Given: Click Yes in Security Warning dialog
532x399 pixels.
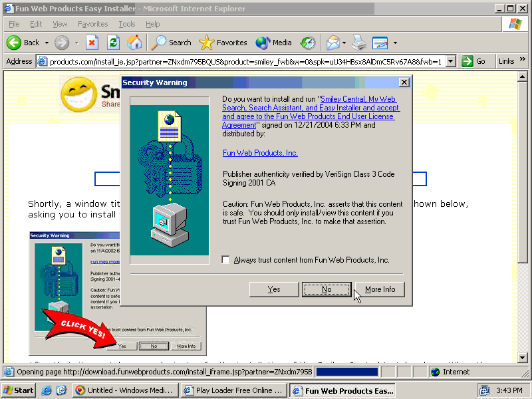Looking at the screenshot, I should coord(274,289).
